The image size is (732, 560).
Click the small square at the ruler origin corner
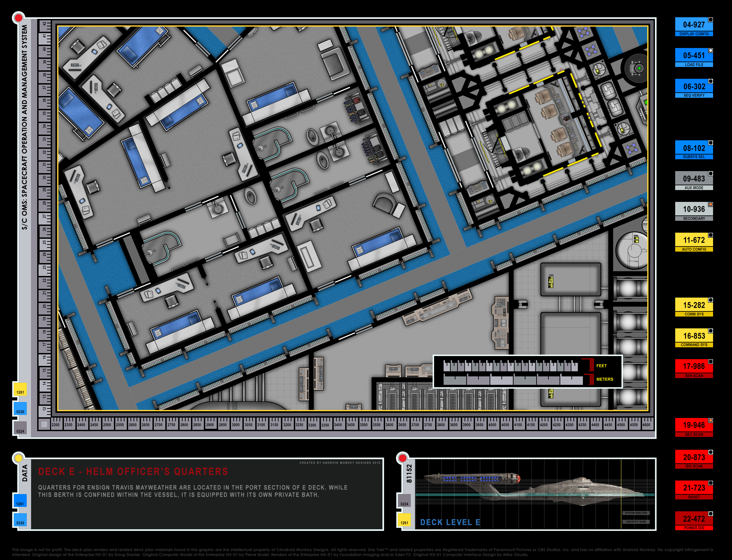[44, 424]
